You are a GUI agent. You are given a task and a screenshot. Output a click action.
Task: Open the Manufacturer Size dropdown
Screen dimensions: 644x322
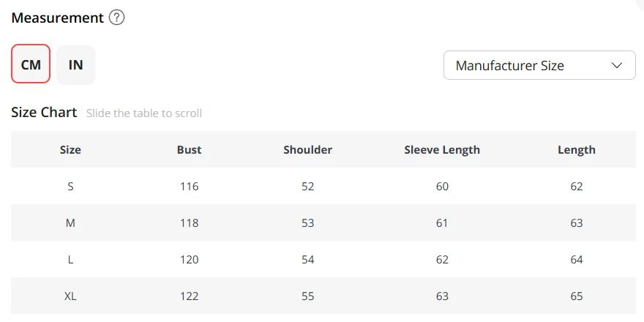[x=539, y=65]
